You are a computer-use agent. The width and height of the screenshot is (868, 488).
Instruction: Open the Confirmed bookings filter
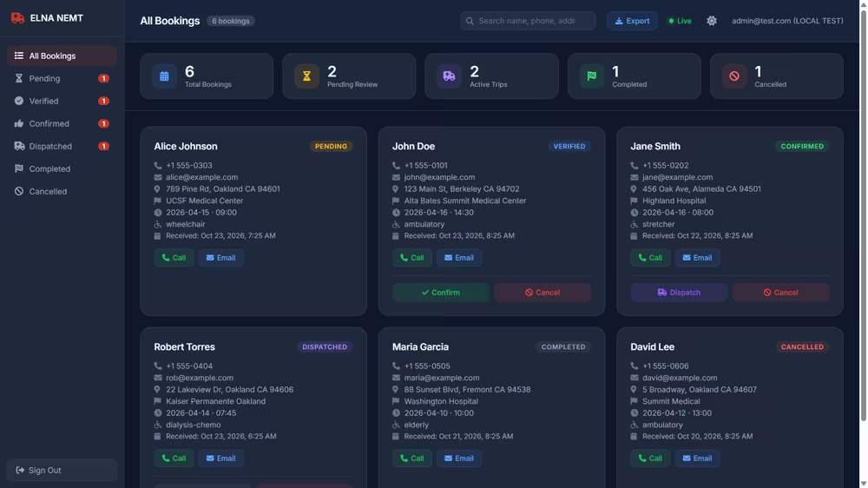(x=62, y=124)
